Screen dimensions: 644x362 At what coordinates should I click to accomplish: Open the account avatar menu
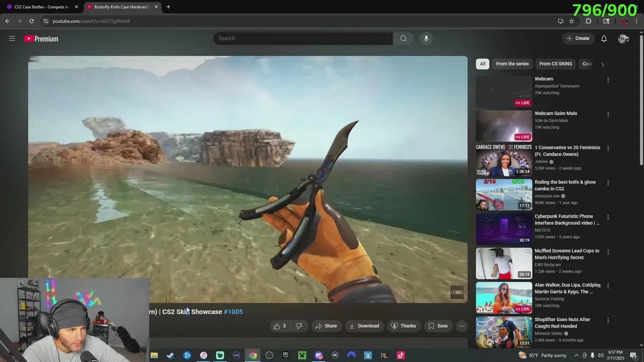click(x=624, y=39)
